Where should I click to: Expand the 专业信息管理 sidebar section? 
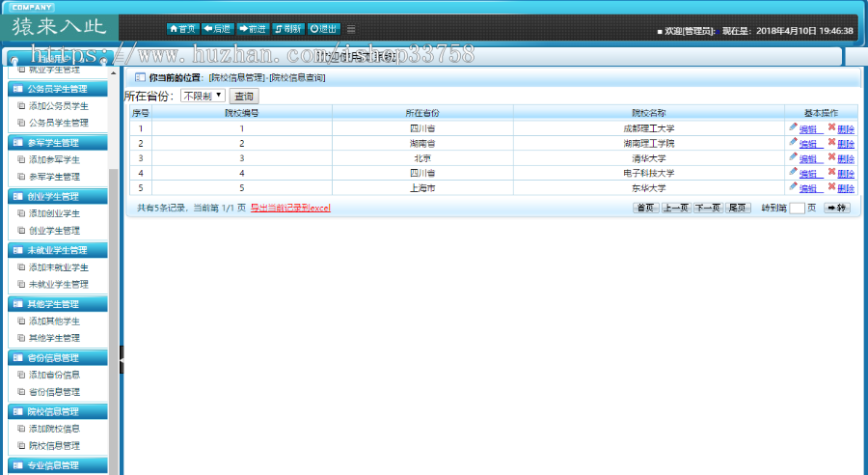click(58, 465)
